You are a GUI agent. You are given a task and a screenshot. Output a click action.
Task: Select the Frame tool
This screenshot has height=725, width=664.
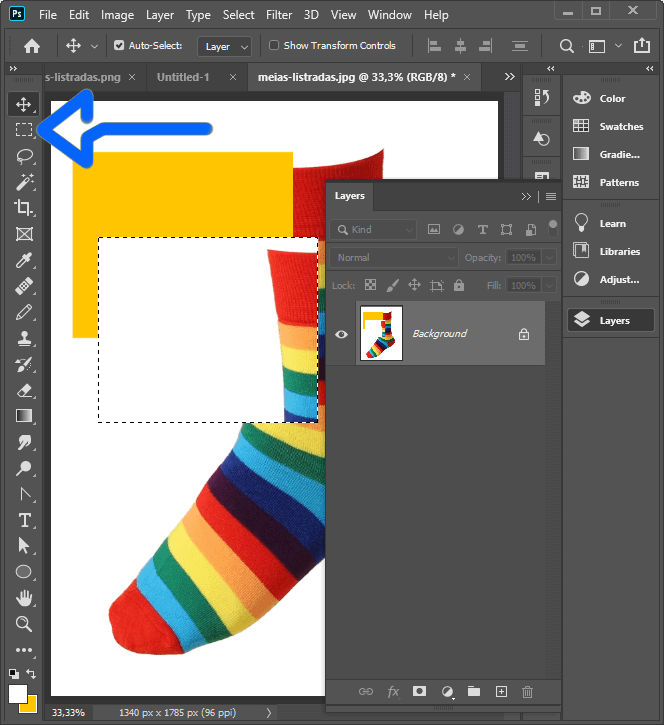[24, 234]
